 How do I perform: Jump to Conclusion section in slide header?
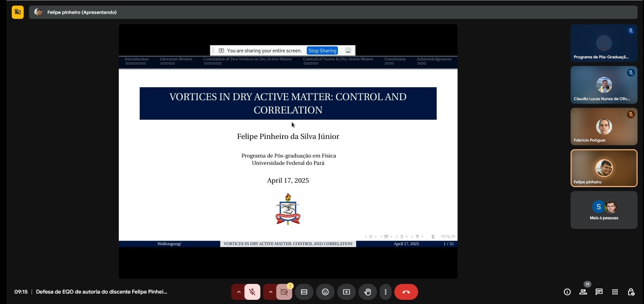(395, 59)
